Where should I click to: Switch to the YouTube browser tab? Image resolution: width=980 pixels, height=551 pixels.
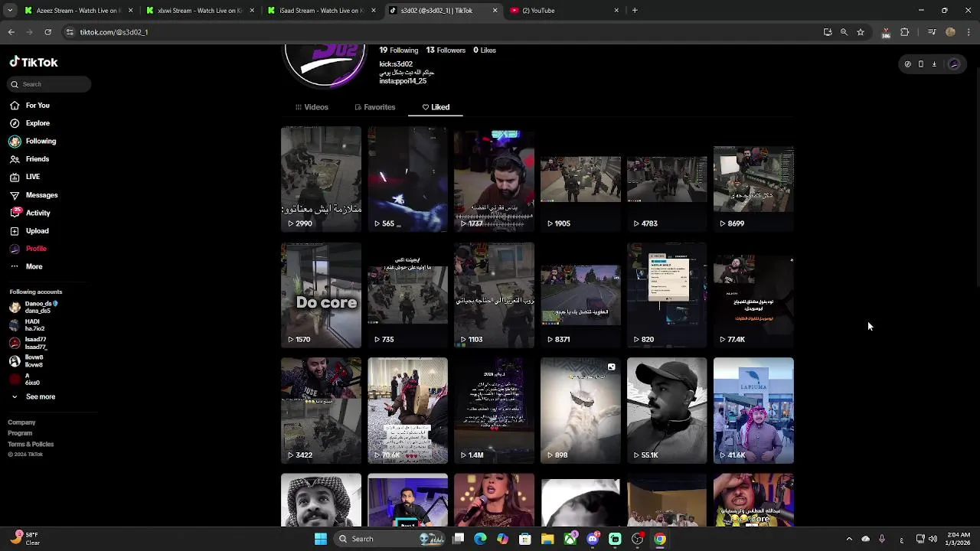565,11
